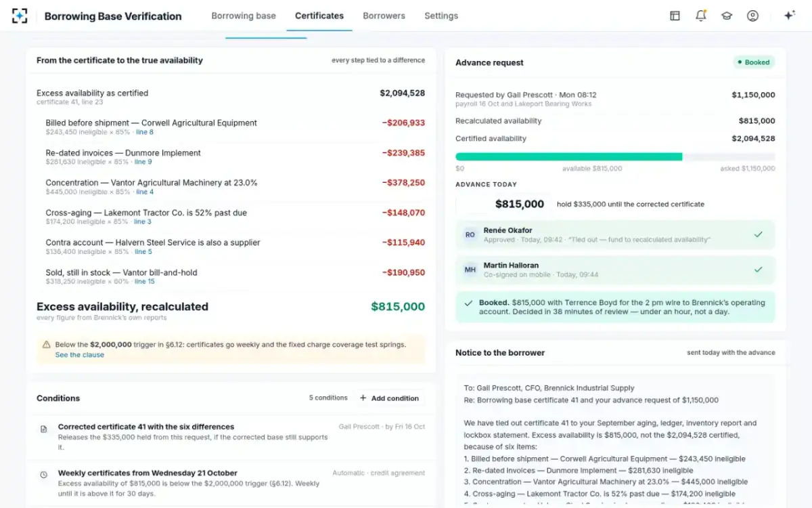Click the $2,094,528 as certified amount
This screenshot has height=508, width=812.
402,93
